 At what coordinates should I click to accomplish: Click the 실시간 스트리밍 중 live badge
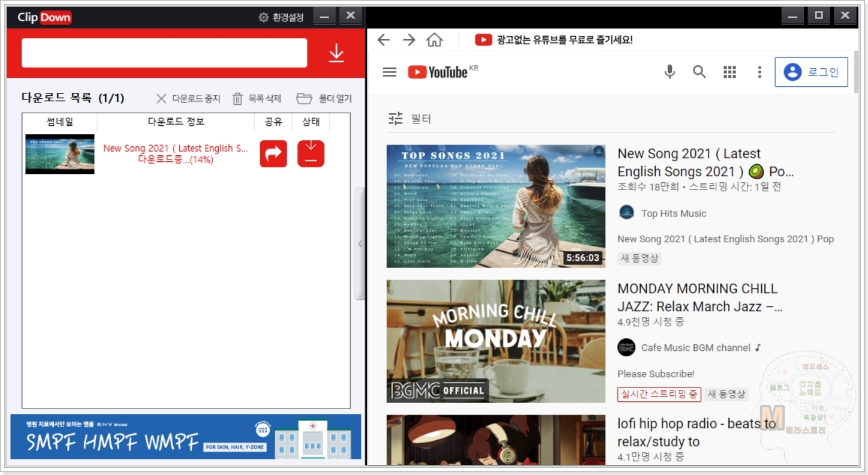[659, 394]
